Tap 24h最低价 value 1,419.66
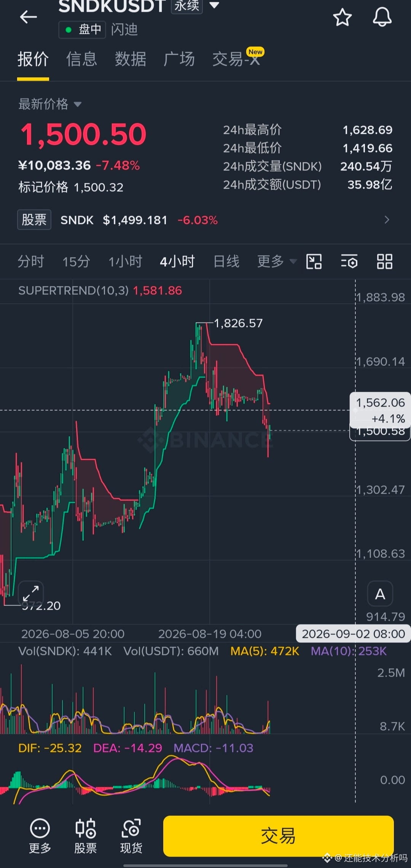The image size is (411, 868). pyautogui.click(x=368, y=148)
